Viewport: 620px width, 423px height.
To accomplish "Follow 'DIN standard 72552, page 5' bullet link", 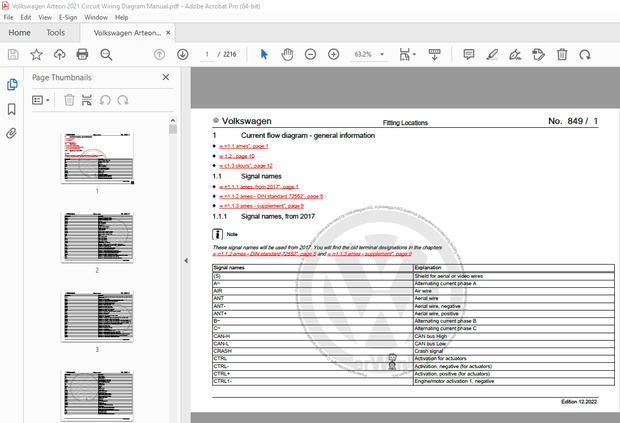I will [x=271, y=196].
